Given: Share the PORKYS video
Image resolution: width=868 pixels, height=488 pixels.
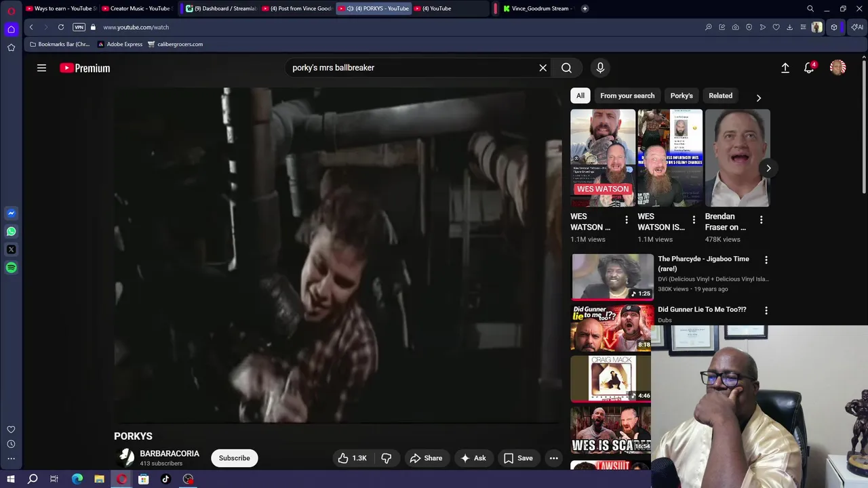Looking at the screenshot, I should click(x=426, y=458).
